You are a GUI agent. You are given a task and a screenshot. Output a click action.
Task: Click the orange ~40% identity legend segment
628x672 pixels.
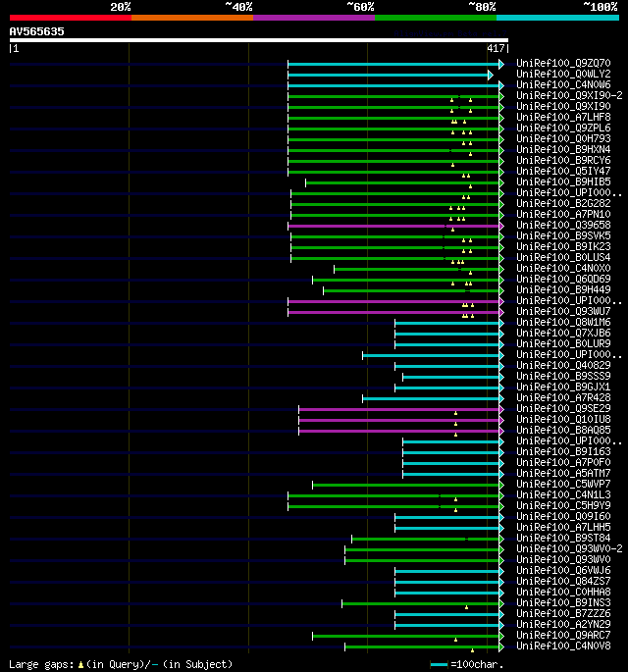pos(192,18)
